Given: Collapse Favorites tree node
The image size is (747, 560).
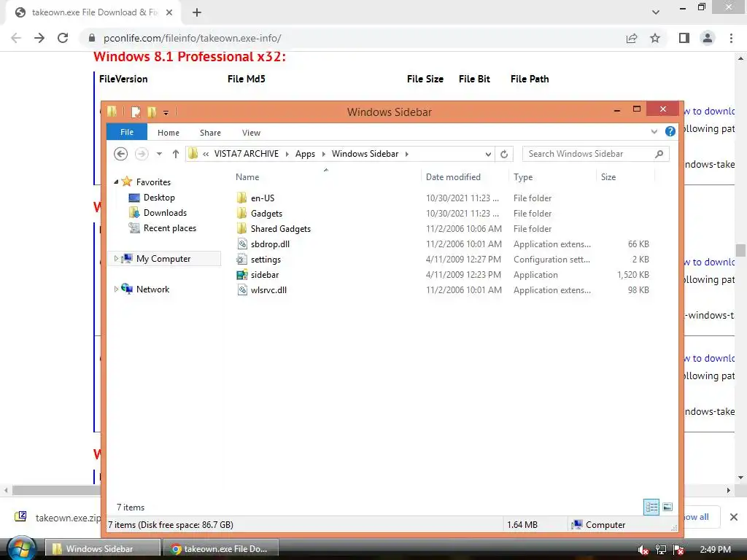Looking at the screenshot, I should 116,182.
